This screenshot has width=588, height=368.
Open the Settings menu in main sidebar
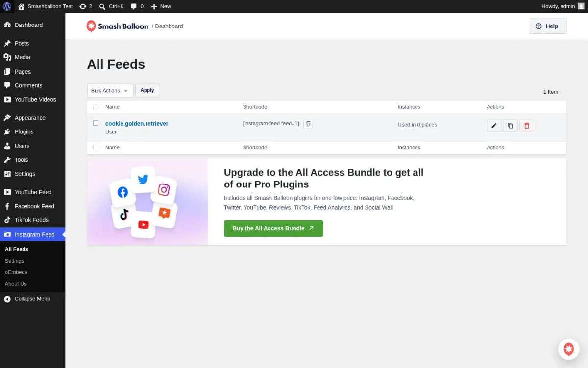coord(32,174)
